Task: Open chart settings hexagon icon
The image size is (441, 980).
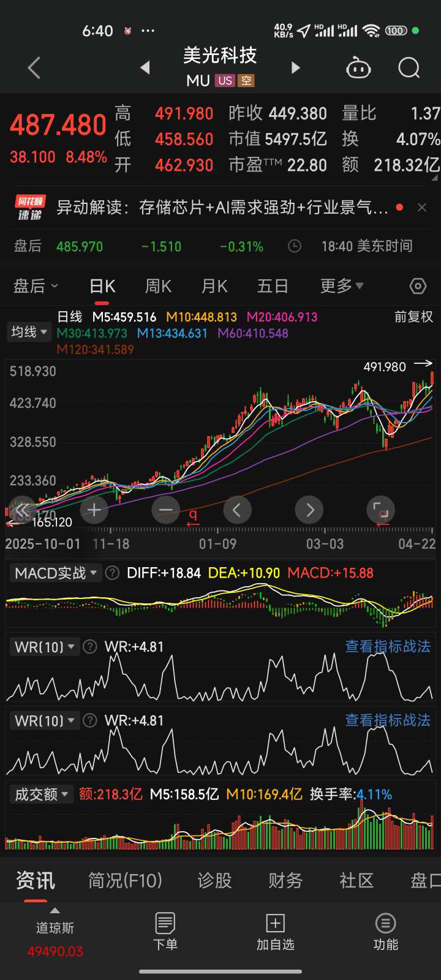Action: (418, 286)
